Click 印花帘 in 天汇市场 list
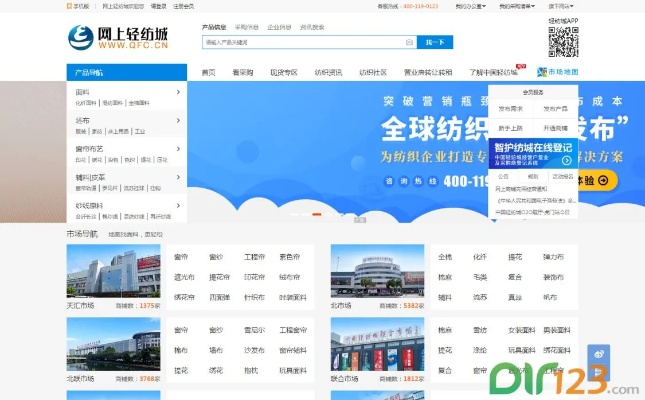Screen dimensions: 645x400 pos(254,277)
